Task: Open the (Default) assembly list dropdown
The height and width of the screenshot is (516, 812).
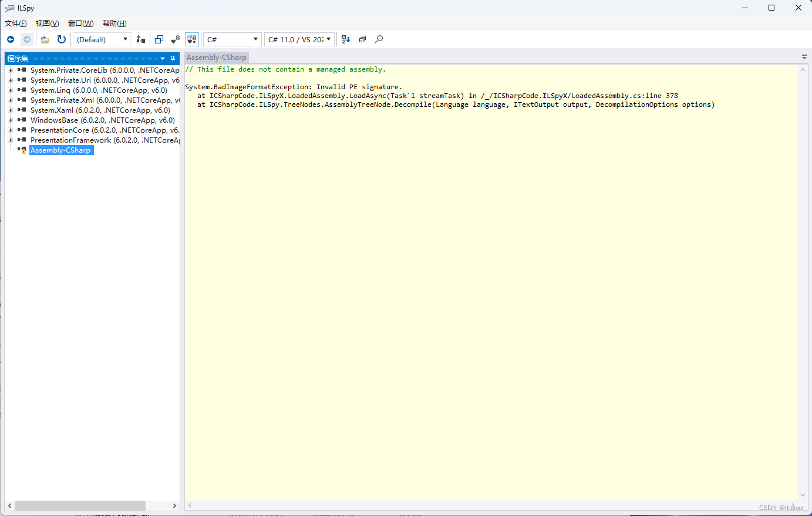Action: (x=102, y=39)
